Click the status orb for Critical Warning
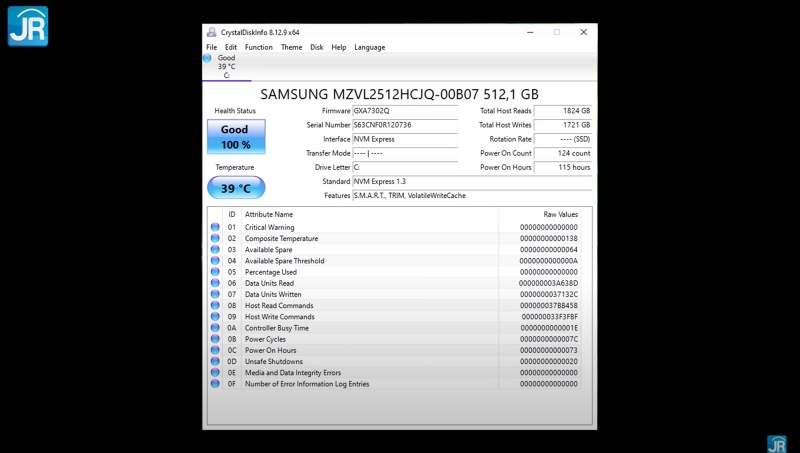800x453 pixels. point(215,227)
